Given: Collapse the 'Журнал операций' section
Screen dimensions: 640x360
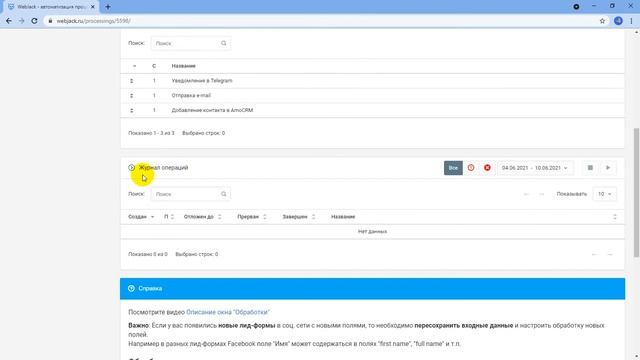Looking at the screenshot, I should [x=131, y=168].
